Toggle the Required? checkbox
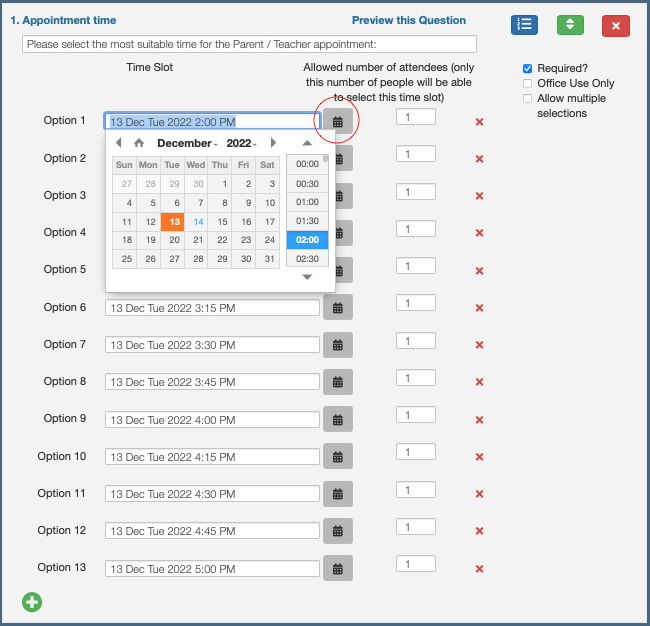Viewport: 650px width, 626px height. [528, 68]
